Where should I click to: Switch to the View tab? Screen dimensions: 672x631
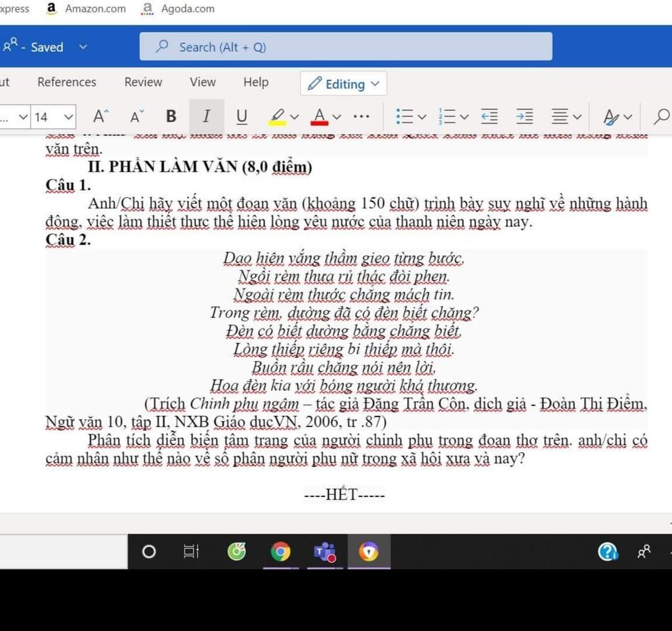203,82
